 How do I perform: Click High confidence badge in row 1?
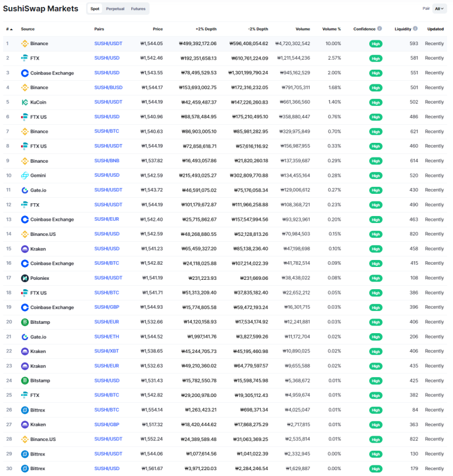[376, 44]
